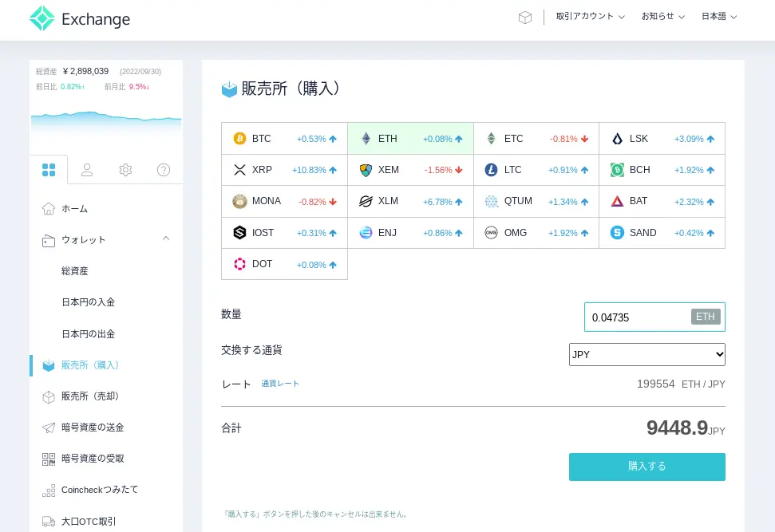Open the user profile tab icon
This screenshot has width=775, height=532.
tap(87, 170)
